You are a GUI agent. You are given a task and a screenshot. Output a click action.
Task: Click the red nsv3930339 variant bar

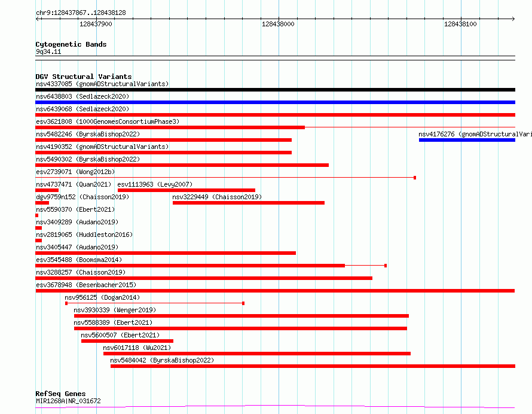coord(241,316)
